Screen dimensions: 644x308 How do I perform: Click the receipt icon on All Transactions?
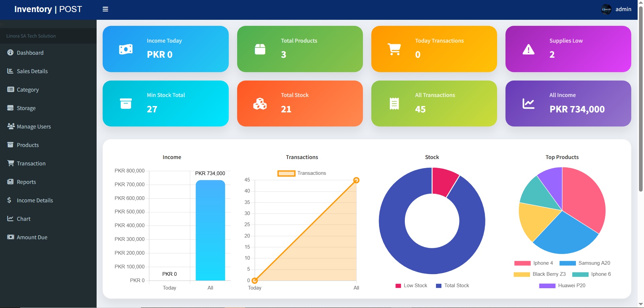(394, 104)
